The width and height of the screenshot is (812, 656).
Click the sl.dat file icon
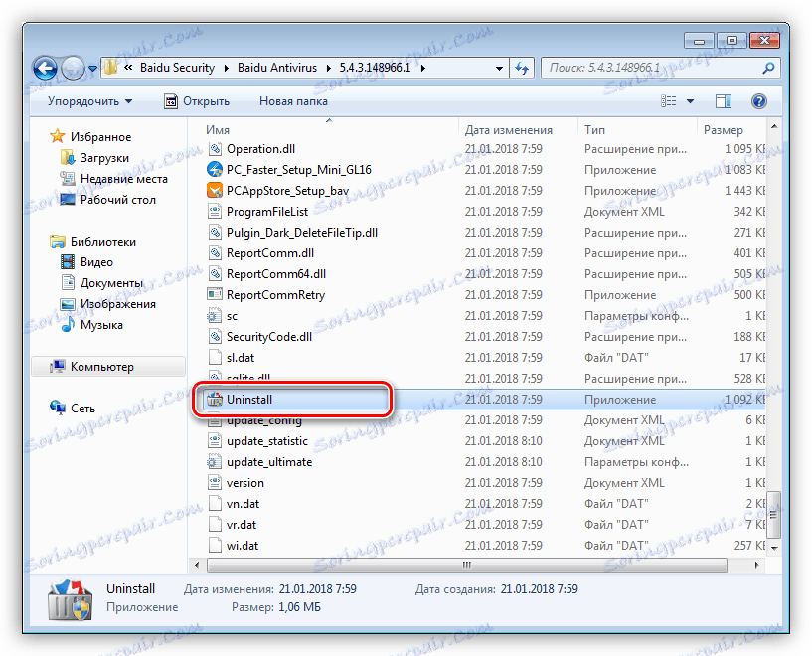click(215, 357)
